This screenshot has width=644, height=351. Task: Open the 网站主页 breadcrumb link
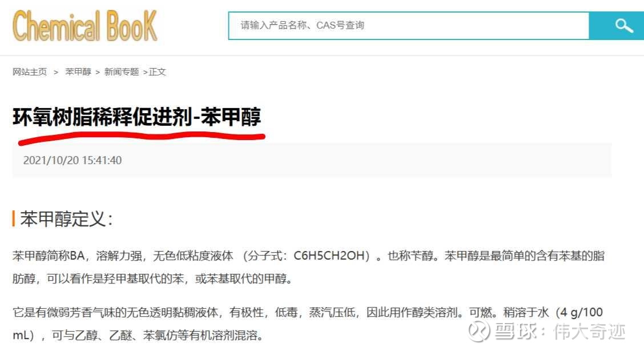point(30,72)
